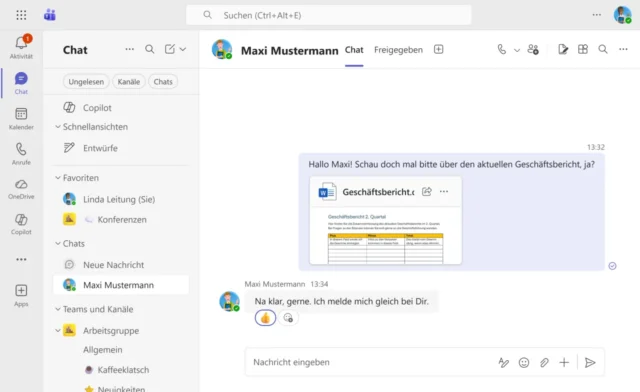640x392 pixels.
Task: Open the Konferenzen channel
Action: point(121,220)
